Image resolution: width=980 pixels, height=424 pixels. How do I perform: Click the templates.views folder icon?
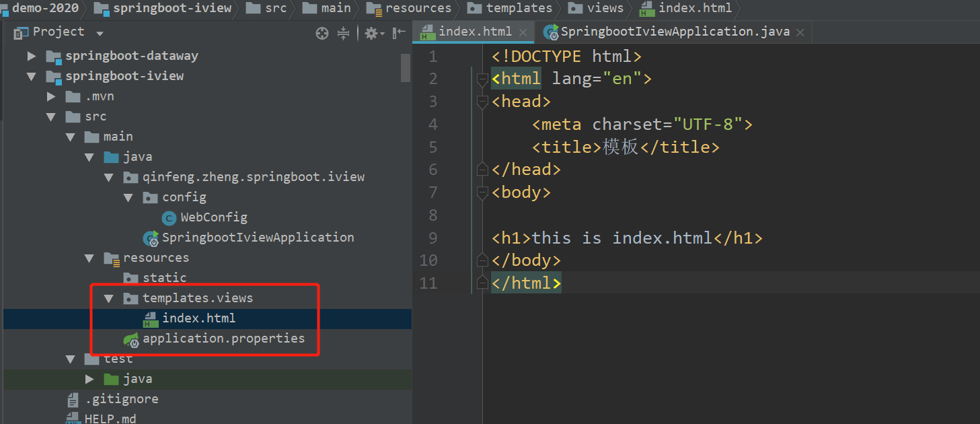pyautogui.click(x=131, y=298)
